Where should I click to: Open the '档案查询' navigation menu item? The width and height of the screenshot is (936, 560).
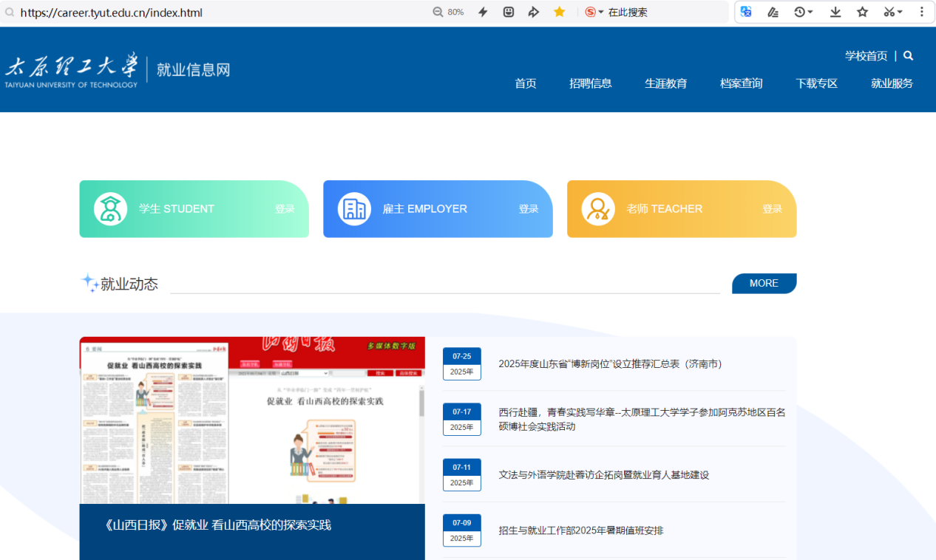(x=742, y=83)
